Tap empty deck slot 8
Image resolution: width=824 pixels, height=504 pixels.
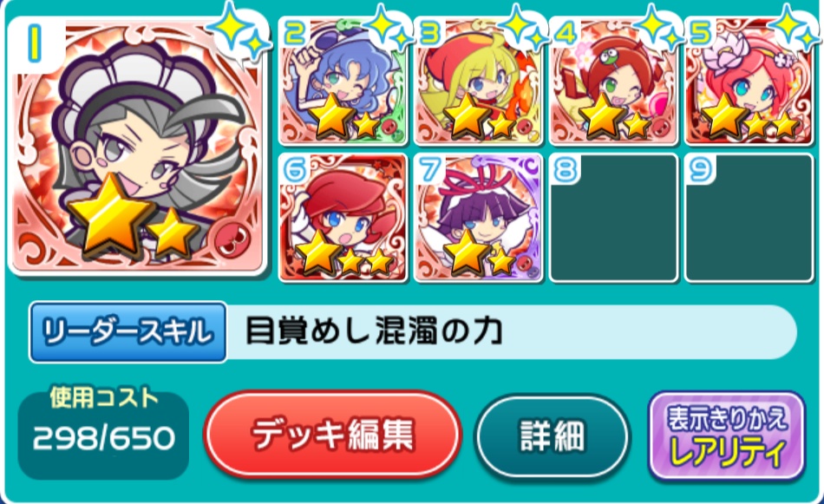click(x=614, y=218)
